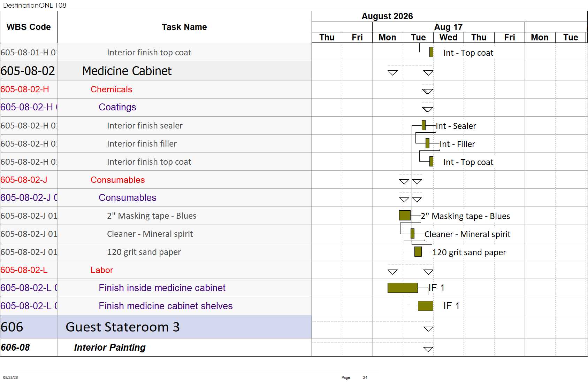The height and width of the screenshot is (382, 588).
Task: Click the Guest Stateroom 3 summary triangle marker
Action: tap(428, 329)
